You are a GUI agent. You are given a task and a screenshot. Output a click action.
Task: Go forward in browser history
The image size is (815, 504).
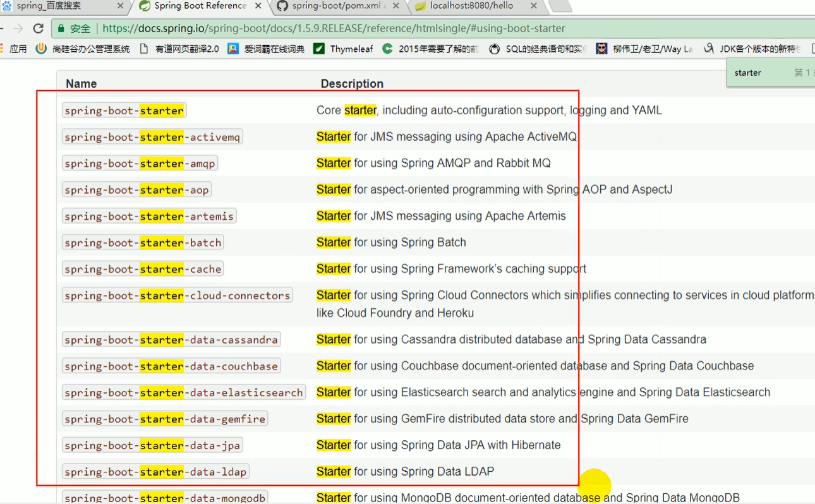[x=18, y=28]
